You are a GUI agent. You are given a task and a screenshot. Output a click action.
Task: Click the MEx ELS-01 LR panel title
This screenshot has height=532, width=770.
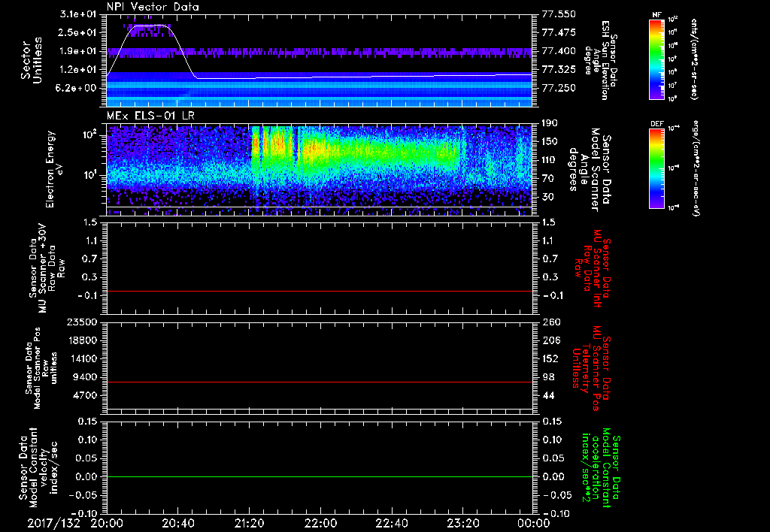pyautogui.click(x=149, y=116)
